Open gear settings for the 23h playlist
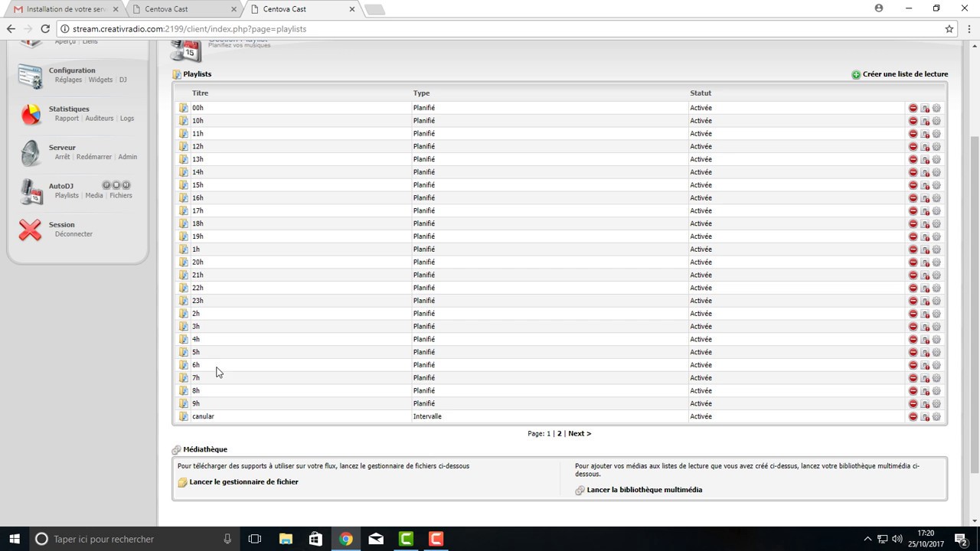980x551 pixels. pos(936,301)
